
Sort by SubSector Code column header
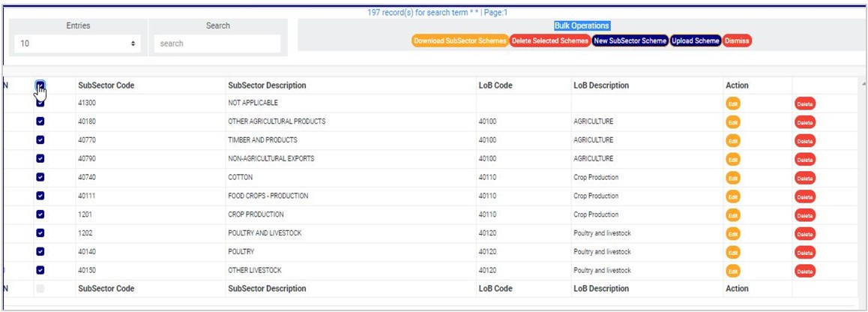pyautogui.click(x=106, y=85)
